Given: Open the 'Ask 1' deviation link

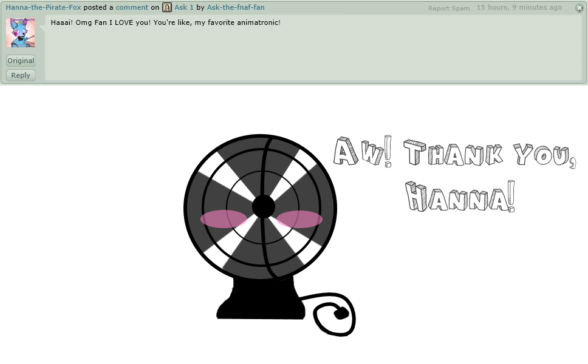Looking at the screenshot, I should (183, 7).
